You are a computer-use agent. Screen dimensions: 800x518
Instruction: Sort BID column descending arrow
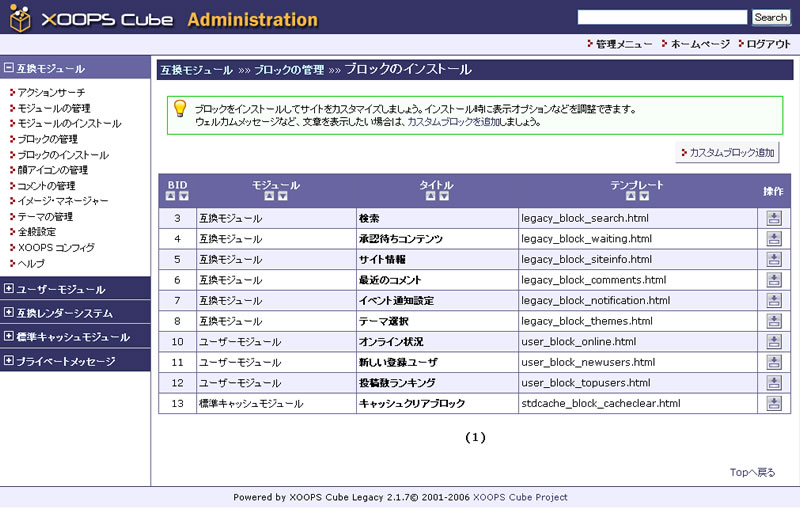(x=184, y=196)
